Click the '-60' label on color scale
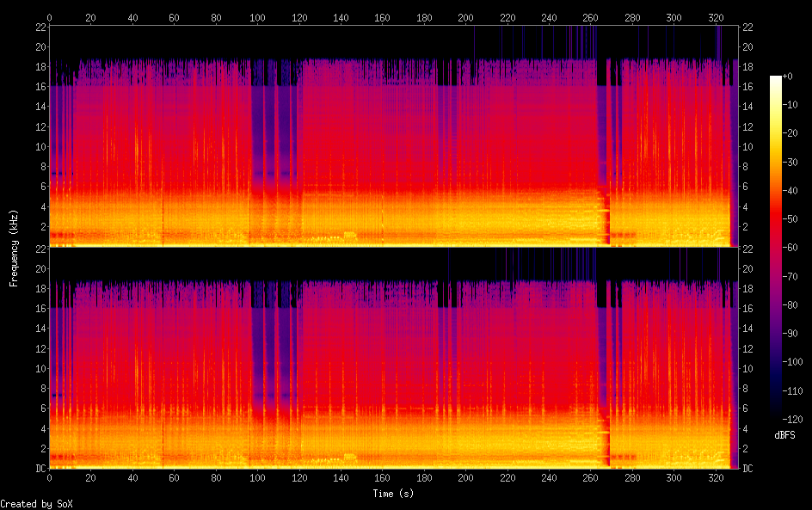The width and height of the screenshot is (812, 510). [792, 247]
